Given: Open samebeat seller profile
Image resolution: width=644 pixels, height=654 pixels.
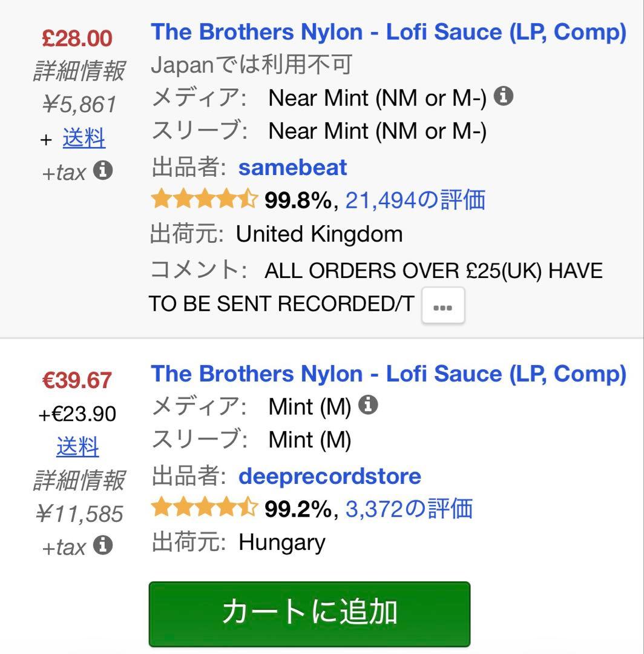Looking at the screenshot, I should 292,167.
